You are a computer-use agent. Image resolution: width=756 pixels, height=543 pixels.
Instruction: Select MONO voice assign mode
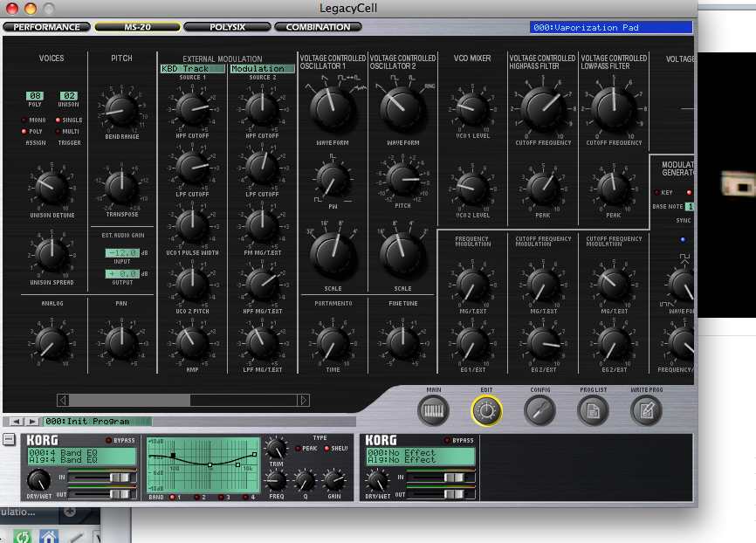pos(24,120)
